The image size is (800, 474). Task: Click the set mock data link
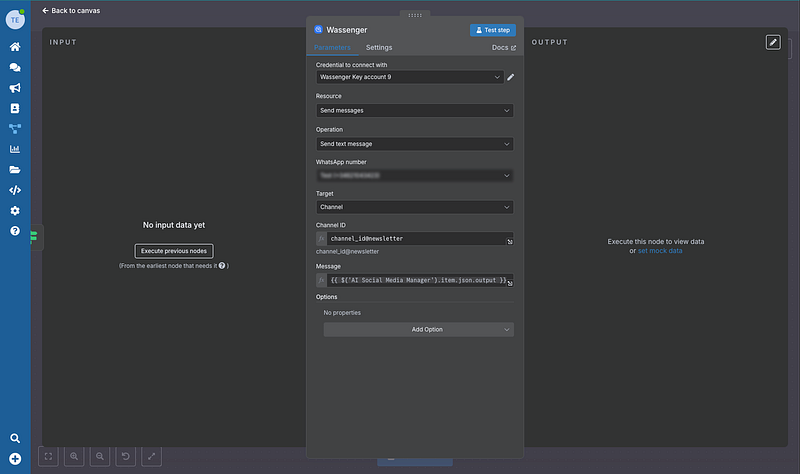pos(660,251)
